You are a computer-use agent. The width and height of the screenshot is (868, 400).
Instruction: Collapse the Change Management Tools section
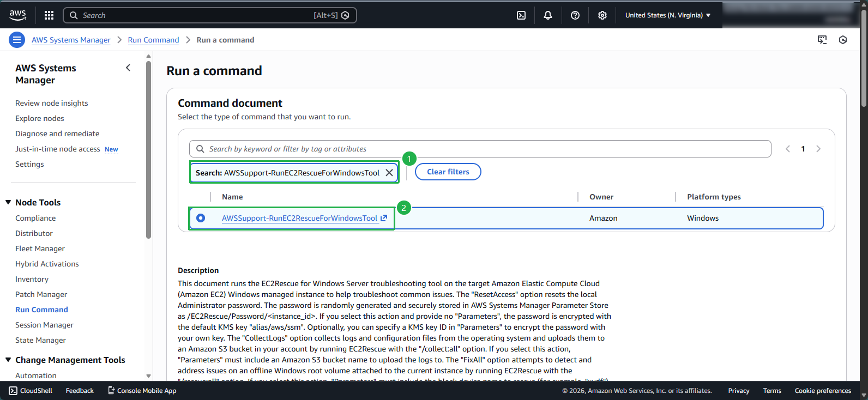(x=8, y=360)
